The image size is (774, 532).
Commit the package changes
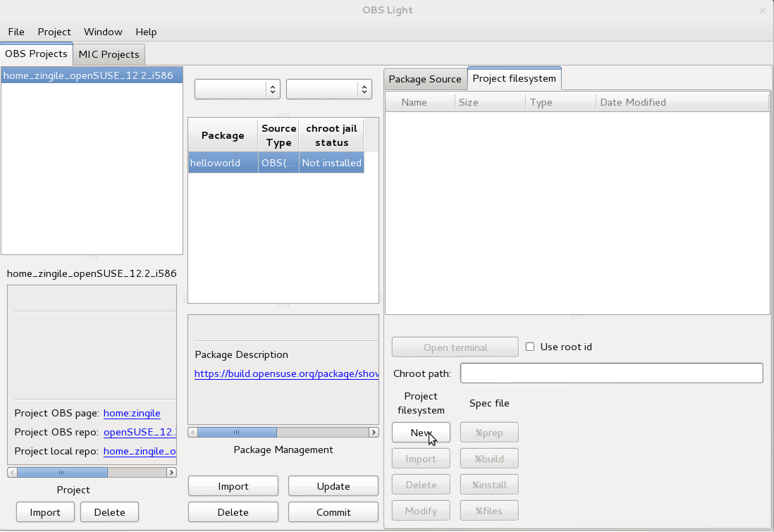(x=333, y=512)
